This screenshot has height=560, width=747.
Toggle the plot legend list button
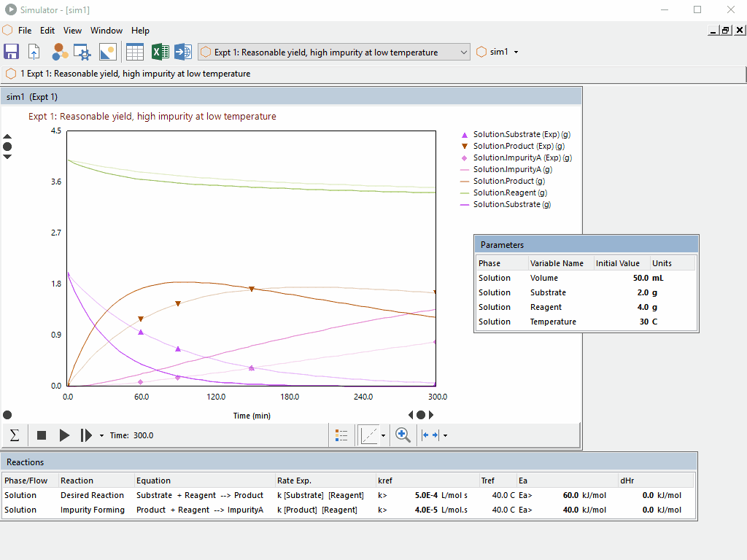[341, 435]
